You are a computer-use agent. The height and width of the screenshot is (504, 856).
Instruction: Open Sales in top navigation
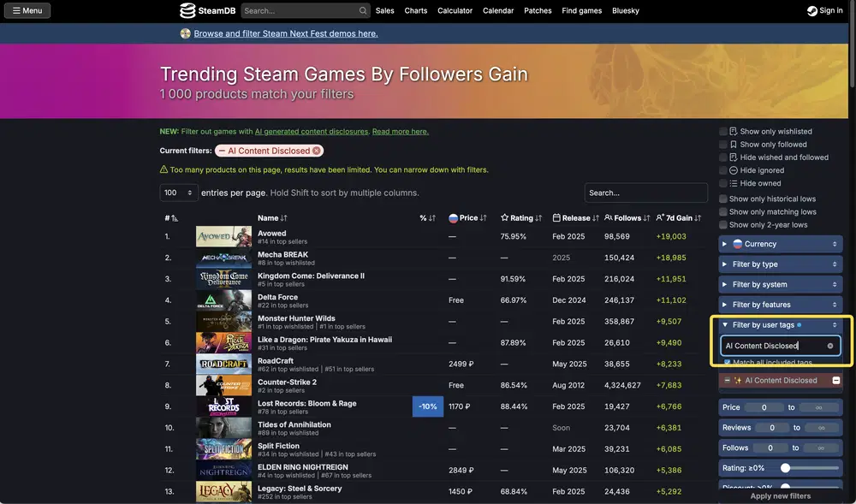tap(385, 11)
